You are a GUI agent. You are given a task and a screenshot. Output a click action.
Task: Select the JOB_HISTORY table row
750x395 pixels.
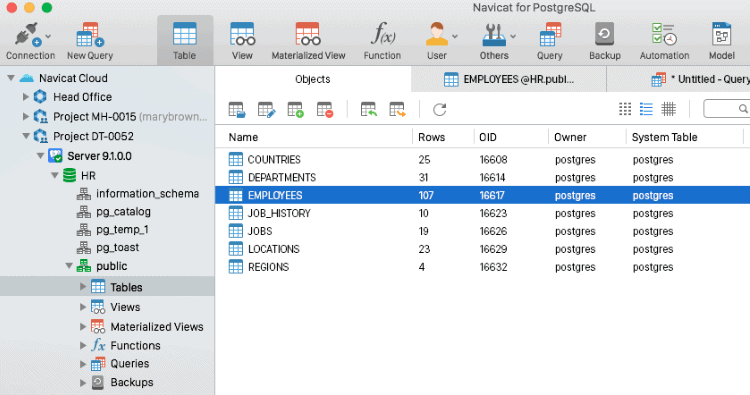point(483,213)
